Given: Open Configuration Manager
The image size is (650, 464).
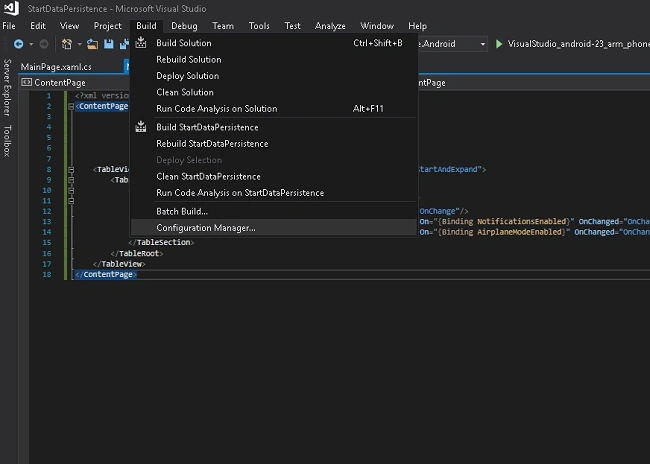Looking at the screenshot, I should click(x=274, y=228).
